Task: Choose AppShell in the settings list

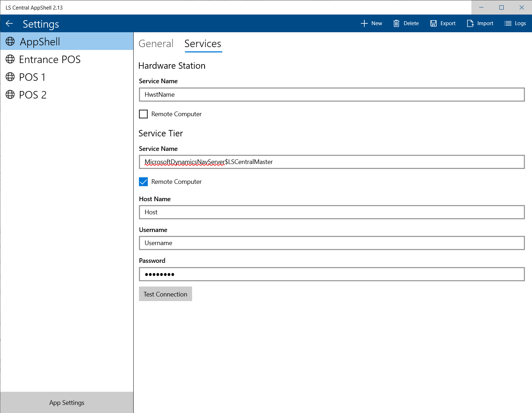Action: (x=40, y=41)
